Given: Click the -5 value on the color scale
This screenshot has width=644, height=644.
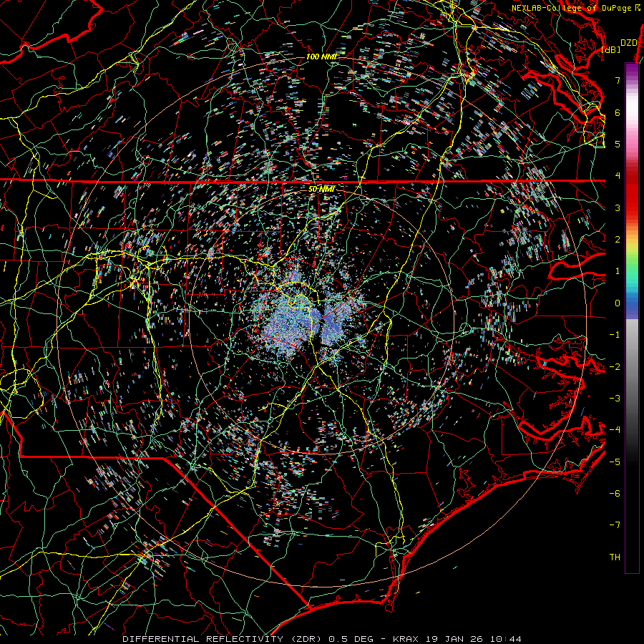Looking at the screenshot, I should (615, 462).
